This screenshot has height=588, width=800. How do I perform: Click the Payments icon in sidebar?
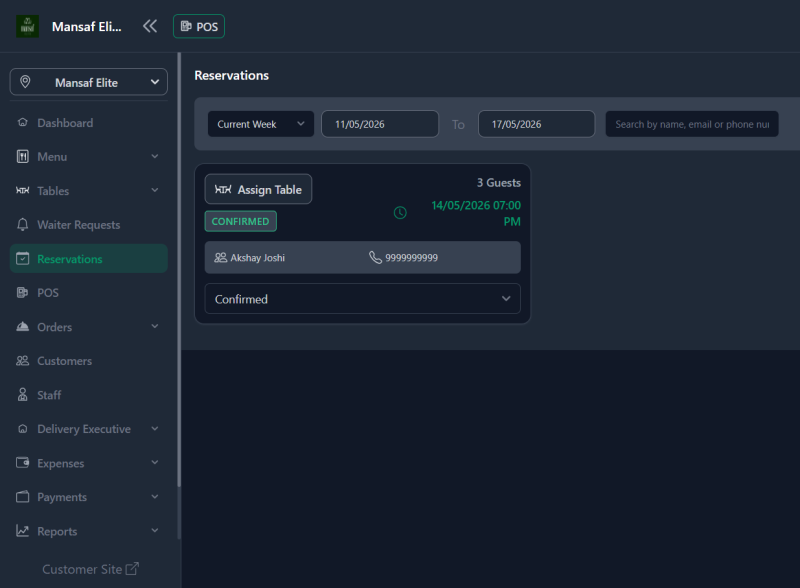(22, 497)
